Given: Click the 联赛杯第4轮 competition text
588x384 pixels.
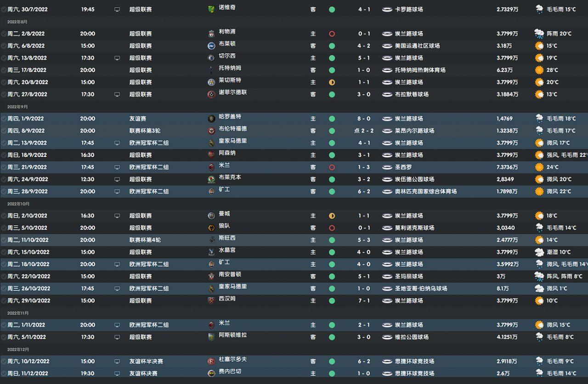Looking at the screenshot, I should point(145,240).
